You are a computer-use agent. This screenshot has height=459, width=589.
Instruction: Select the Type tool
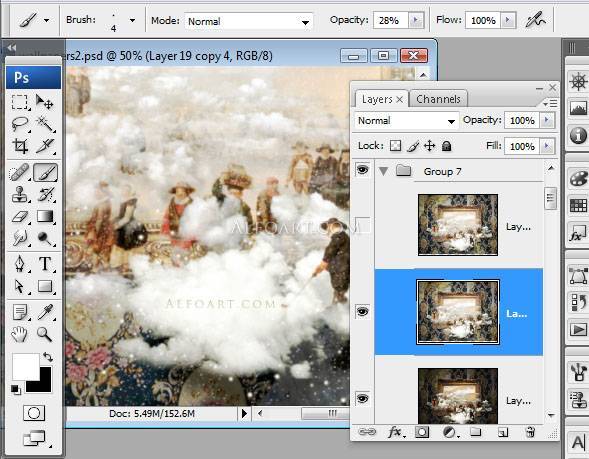click(45, 264)
